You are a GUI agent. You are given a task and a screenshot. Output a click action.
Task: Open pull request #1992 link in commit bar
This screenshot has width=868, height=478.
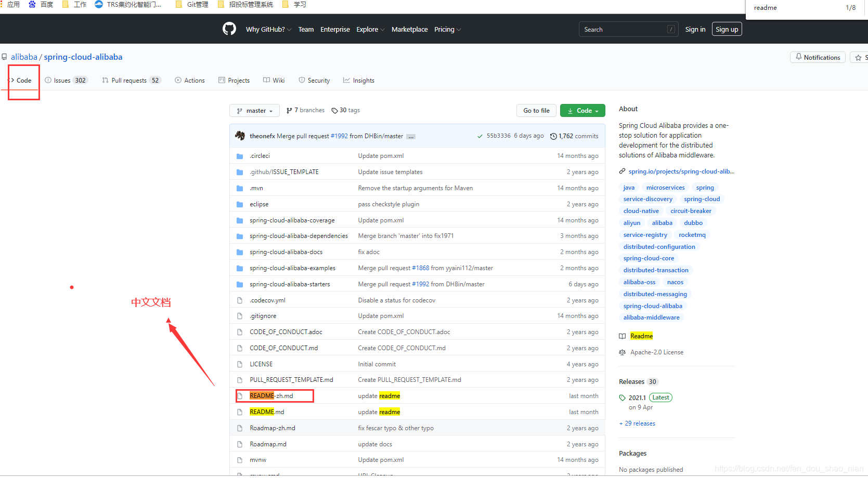coord(339,136)
